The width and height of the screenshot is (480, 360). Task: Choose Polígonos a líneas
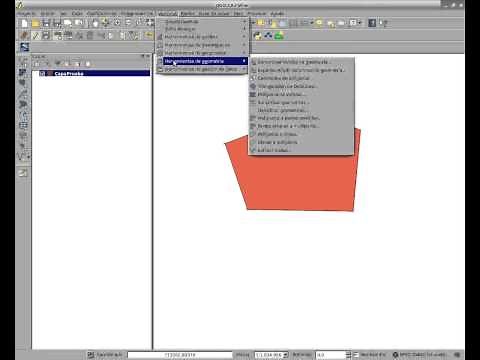pos(301,134)
